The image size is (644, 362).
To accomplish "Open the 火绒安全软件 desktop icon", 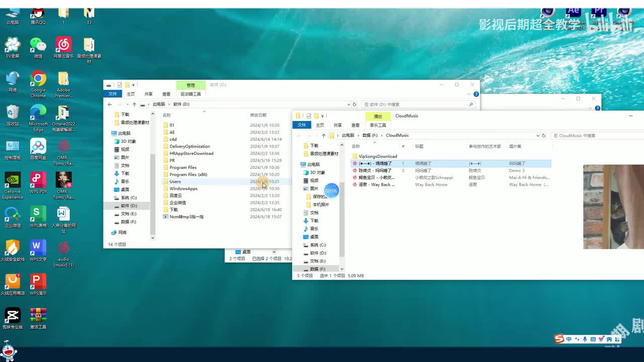I will [x=13, y=251].
